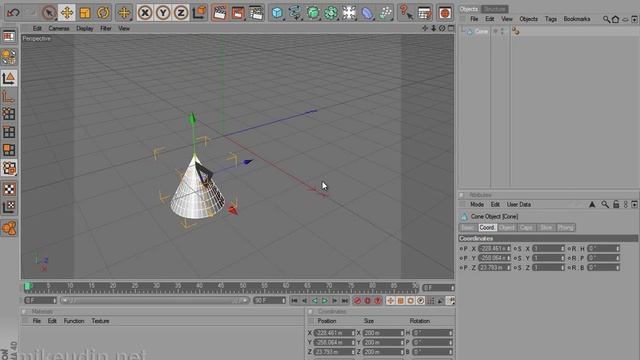Lock the Attributes panel element

click(616, 204)
